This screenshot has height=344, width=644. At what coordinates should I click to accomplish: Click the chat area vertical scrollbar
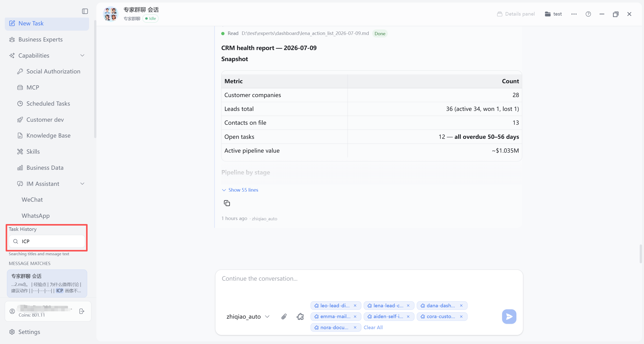click(640, 253)
